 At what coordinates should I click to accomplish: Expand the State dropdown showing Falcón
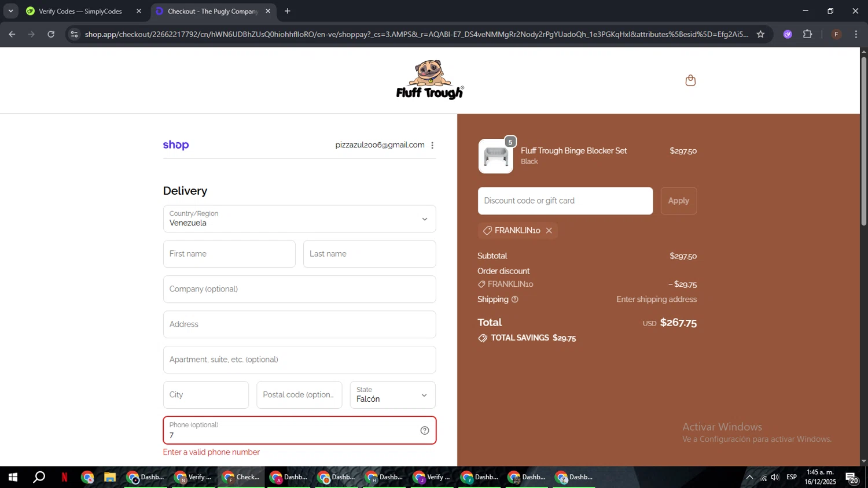[x=392, y=395]
